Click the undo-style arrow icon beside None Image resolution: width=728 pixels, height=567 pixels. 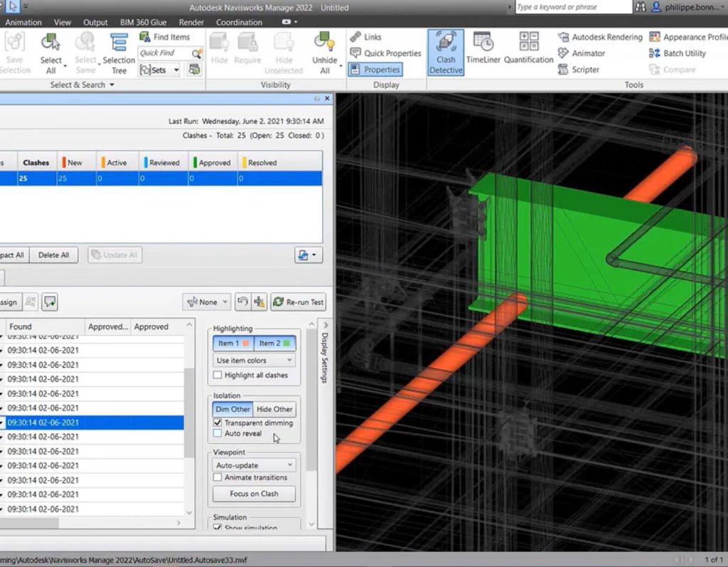pyautogui.click(x=242, y=302)
